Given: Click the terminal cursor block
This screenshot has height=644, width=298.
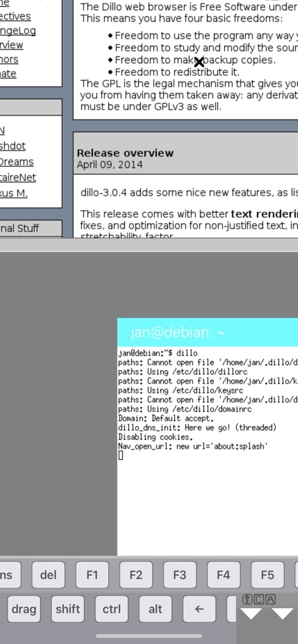Looking at the screenshot, I should [120, 455].
